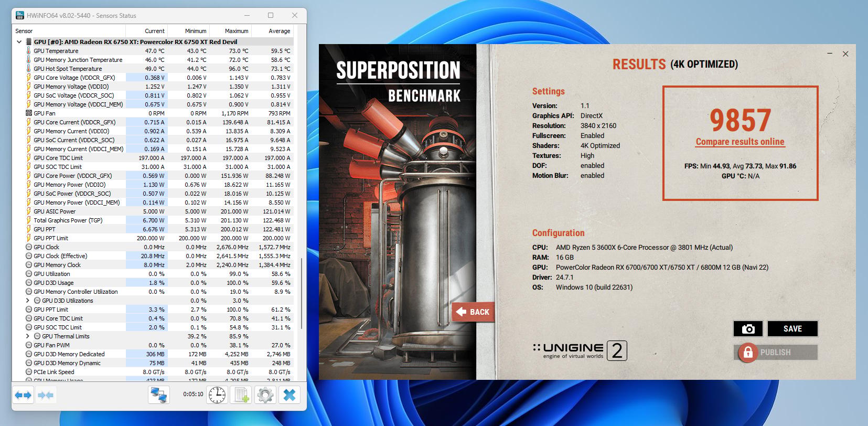
Task: Reset sensor statistics with the clock icon
Action: coord(217,395)
